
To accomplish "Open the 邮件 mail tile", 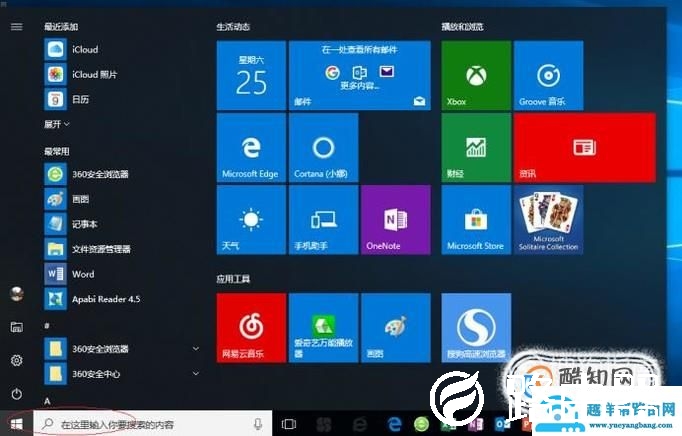I will pos(360,75).
